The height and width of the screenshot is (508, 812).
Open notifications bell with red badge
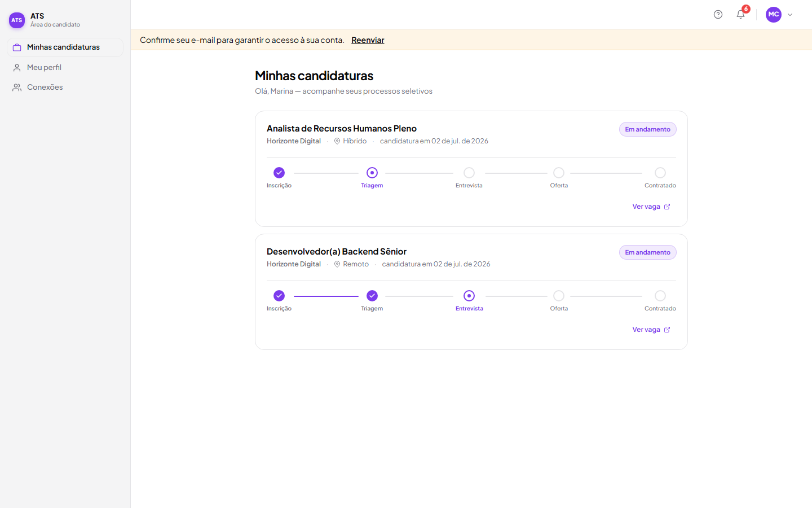(741, 15)
